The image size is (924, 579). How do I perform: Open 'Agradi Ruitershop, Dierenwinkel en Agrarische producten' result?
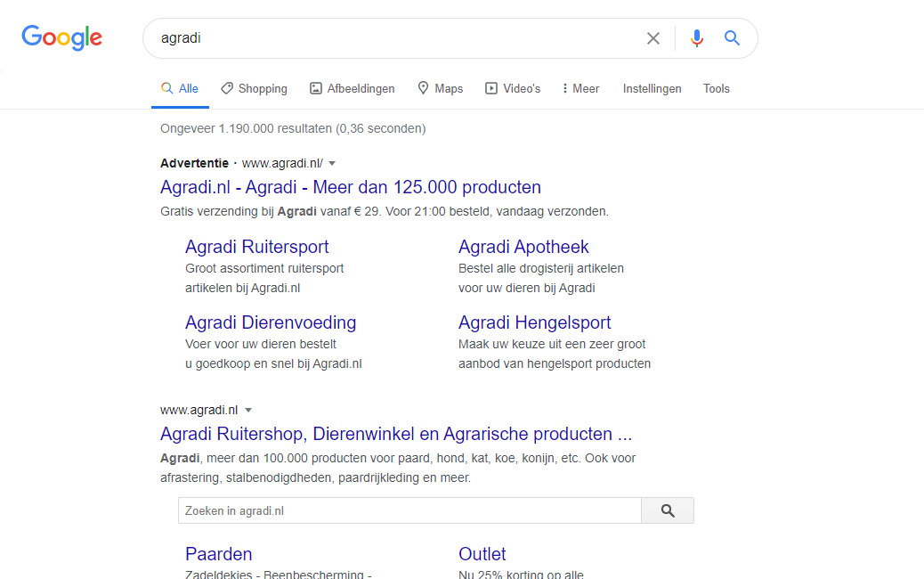pyautogui.click(x=396, y=434)
